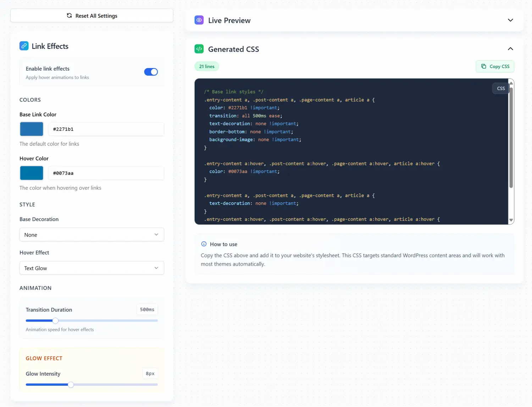This screenshot has width=532, height=407.
Task: Click the ANIMATION section label
Action: pyautogui.click(x=35, y=288)
